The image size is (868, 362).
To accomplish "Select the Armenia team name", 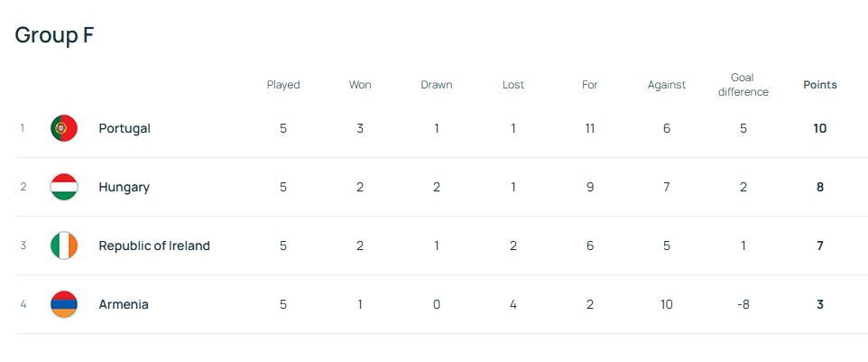I will coord(124,304).
